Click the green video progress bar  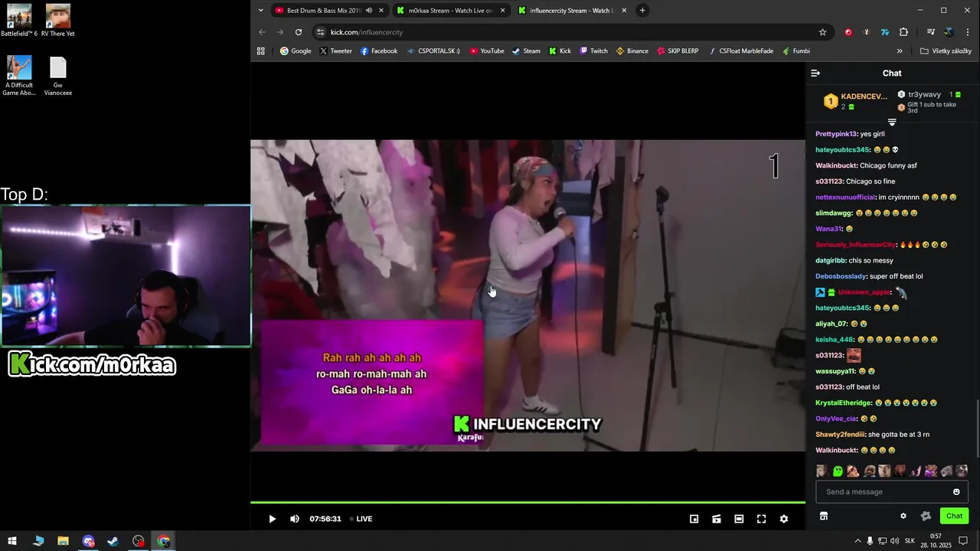(x=528, y=503)
